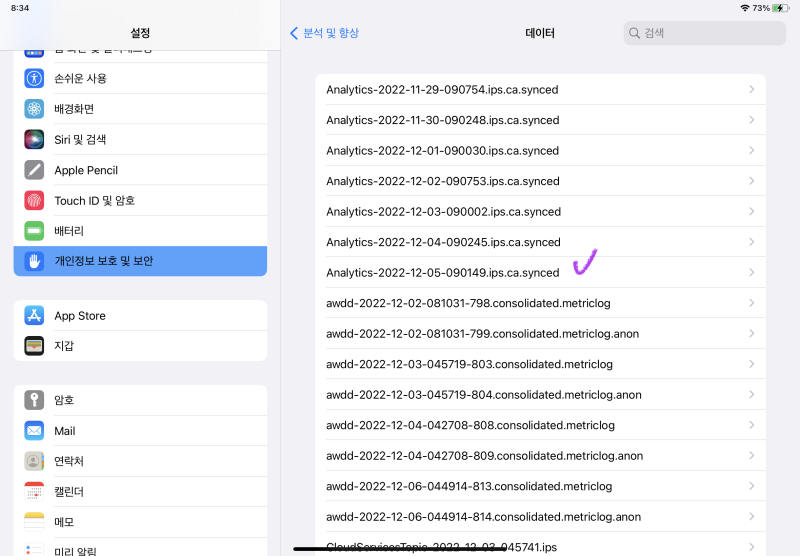This screenshot has height=556, width=800.
Task: Go back to 분석 및 향상
Action: tap(324, 33)
